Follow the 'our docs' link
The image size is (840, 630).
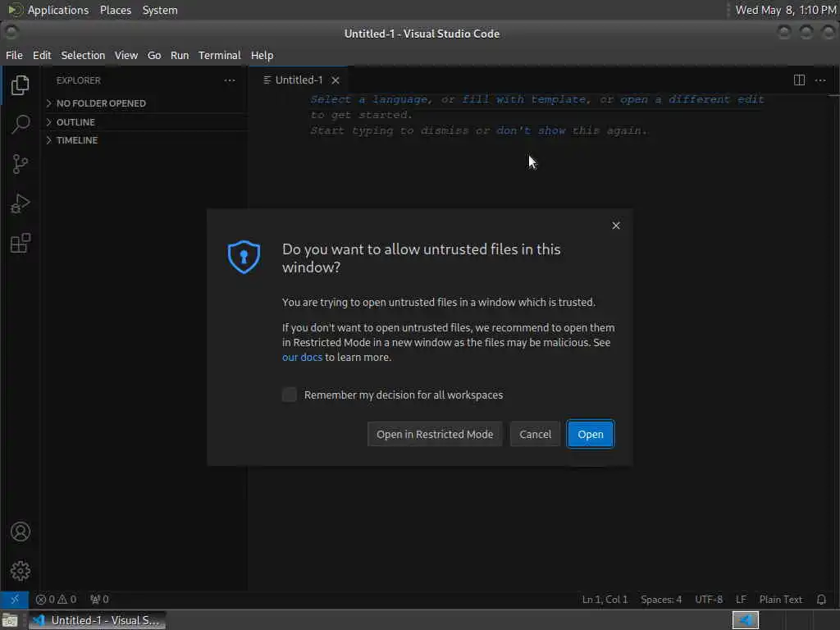(x=302, y=358)
